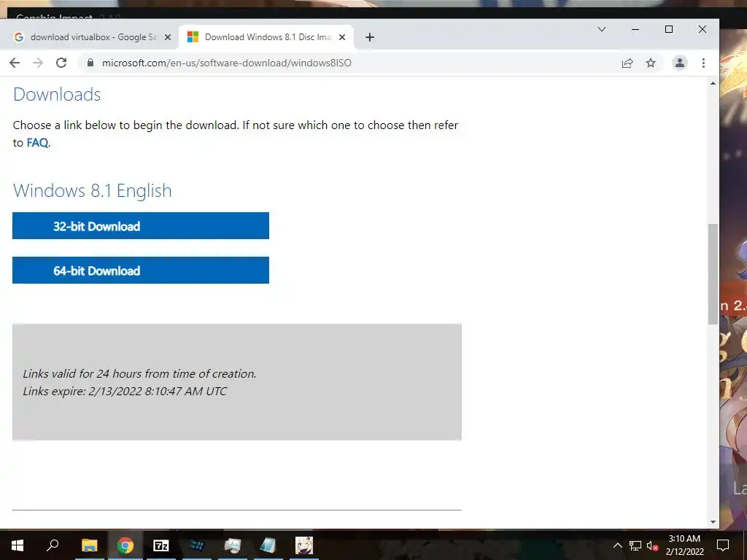Click the page's vertical scrollbar thumb
This screenshot has width=747, height=560.
(713, 274)
